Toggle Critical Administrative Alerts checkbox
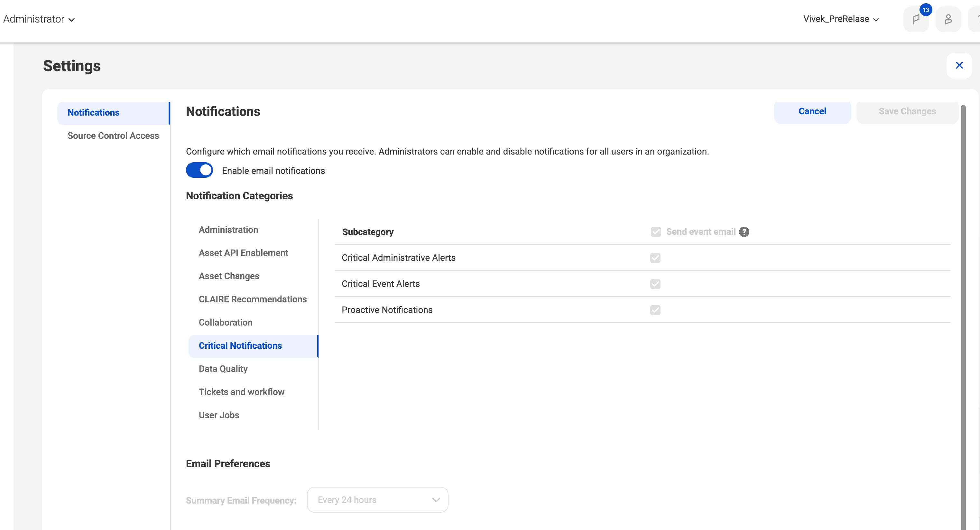This screenshot has height=530, width=980. click(x=655, y=258)
